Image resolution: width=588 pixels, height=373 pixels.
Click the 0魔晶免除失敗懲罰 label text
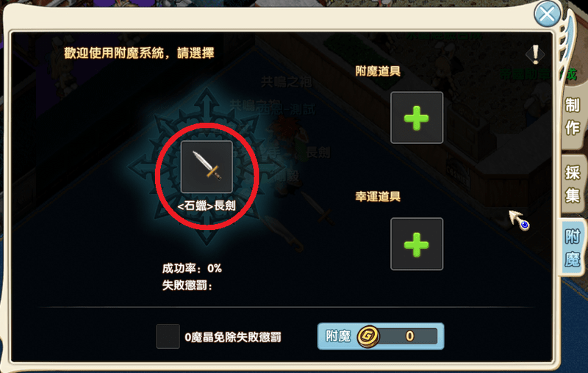(233, 337)
